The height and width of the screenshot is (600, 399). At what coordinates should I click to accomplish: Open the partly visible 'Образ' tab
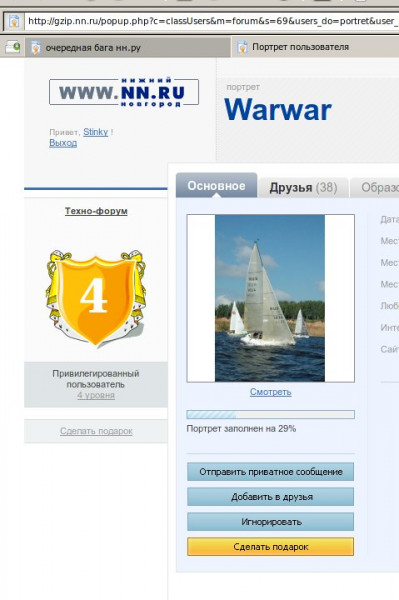375,188
